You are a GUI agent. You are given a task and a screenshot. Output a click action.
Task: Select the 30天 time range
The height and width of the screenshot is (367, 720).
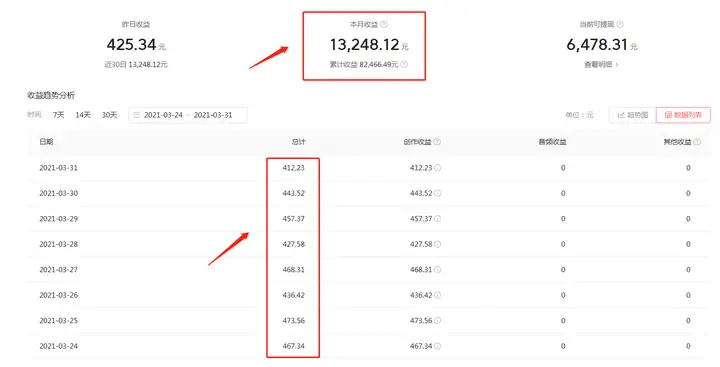(x=109, y=115)
